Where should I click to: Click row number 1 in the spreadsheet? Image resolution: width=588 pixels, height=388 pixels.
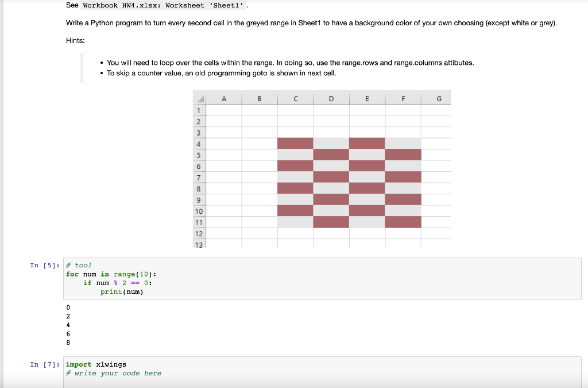[199, 110]
